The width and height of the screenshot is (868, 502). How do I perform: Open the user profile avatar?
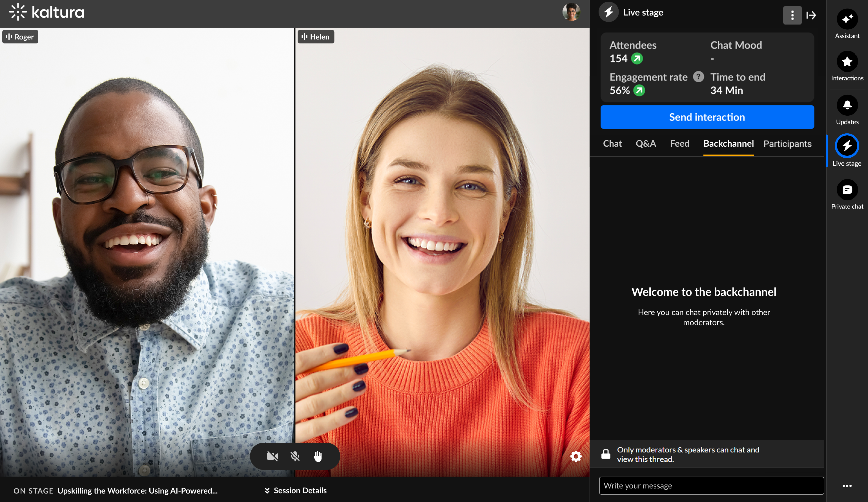coord(571,12)
